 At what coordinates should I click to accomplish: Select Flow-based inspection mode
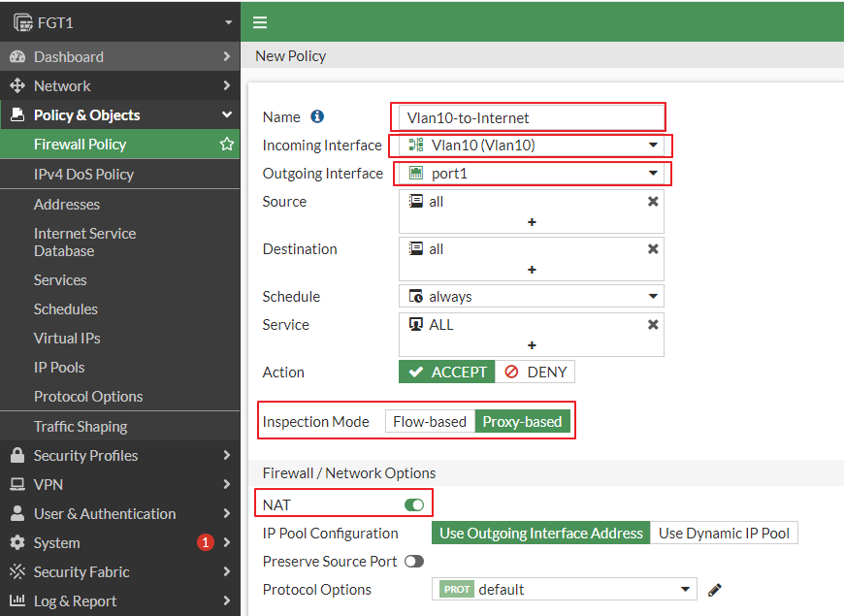[430, 422]
